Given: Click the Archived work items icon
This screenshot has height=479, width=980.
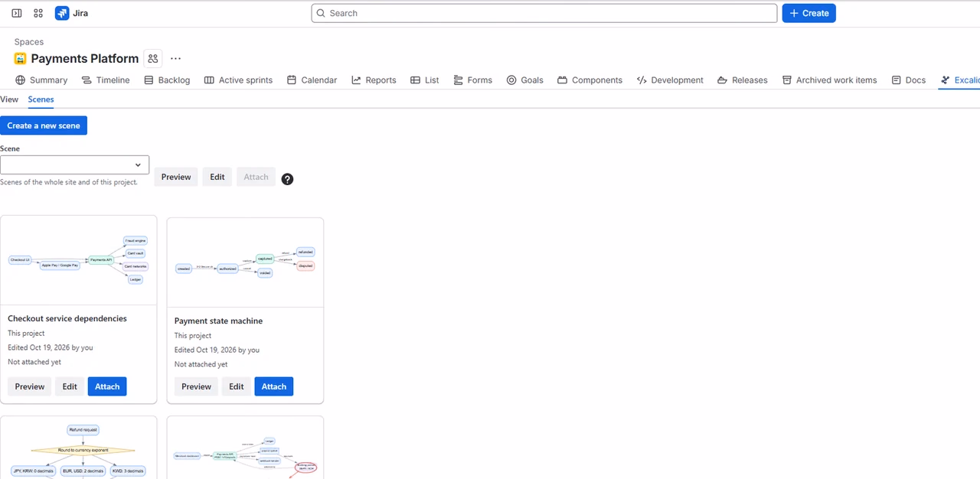Looking at the screenshot, I should [x=786, y=80].
